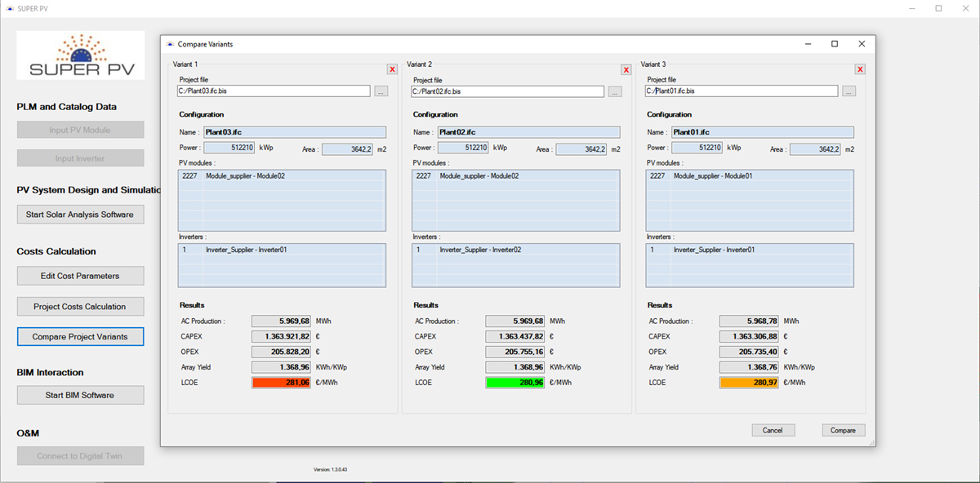Image resolution: width=980 pixels, height=483 pixels.
Task: Click Variant 3 OPEX value 205.735,40
Action: coord(750,352)
